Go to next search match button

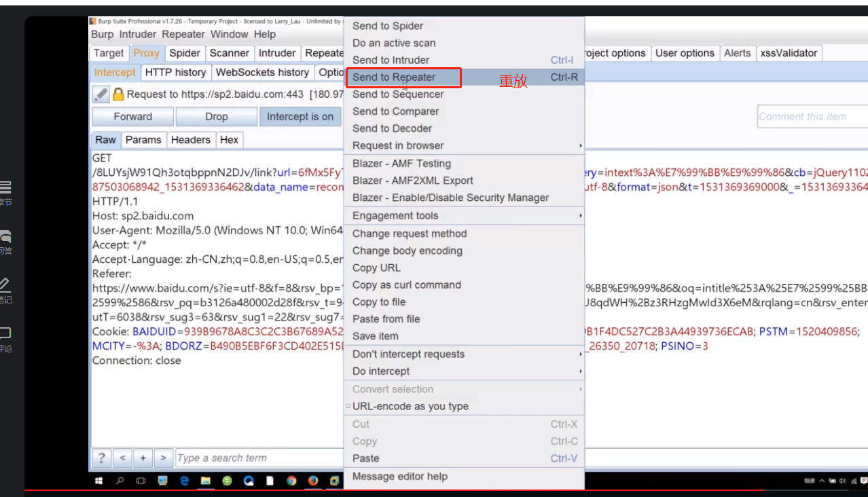[163, 458]
